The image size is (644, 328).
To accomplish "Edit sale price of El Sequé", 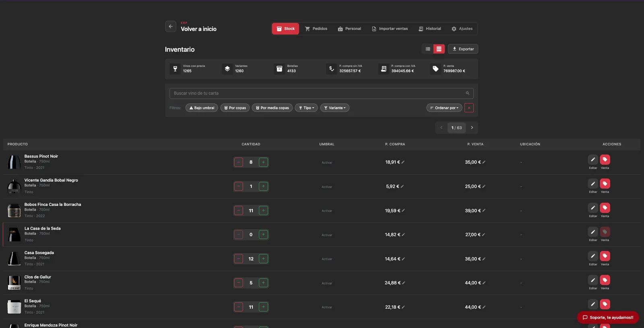I will coord(484,307).
